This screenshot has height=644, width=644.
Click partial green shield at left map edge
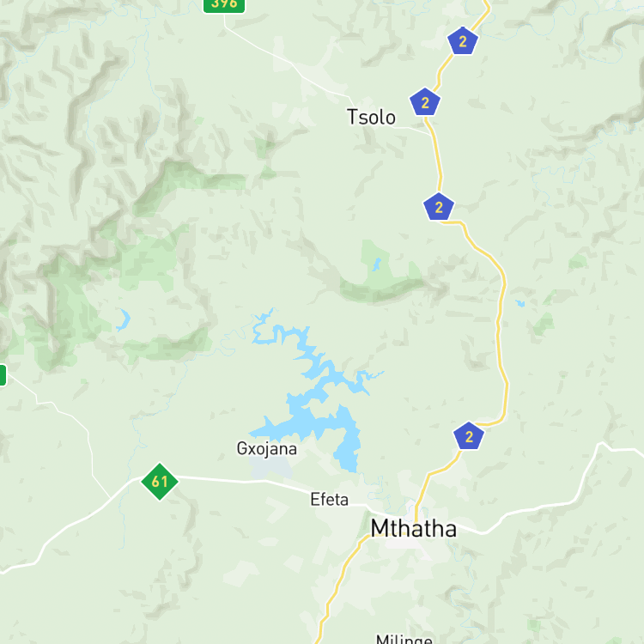(3, 375)
